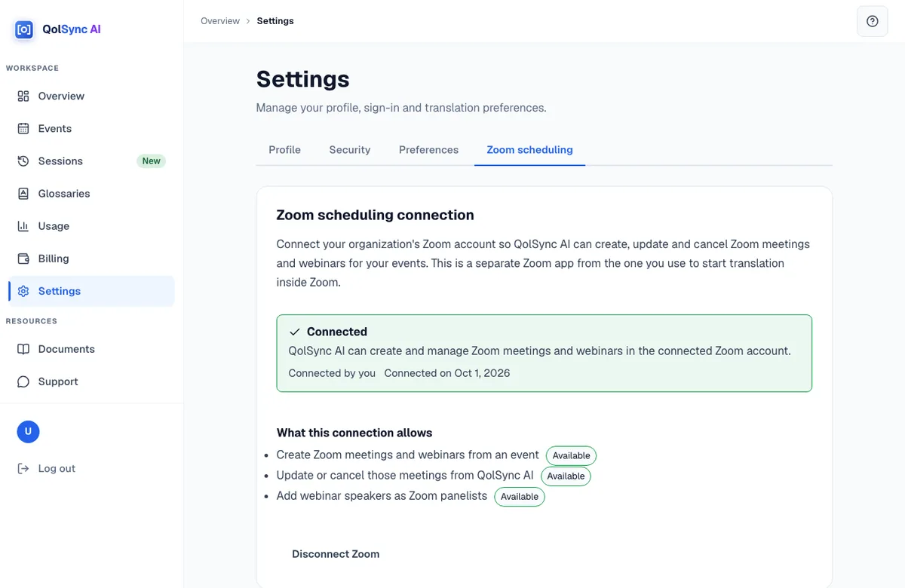Click the QolSync AI logo icon
The image size is (905, 588).
coord(24,29)
